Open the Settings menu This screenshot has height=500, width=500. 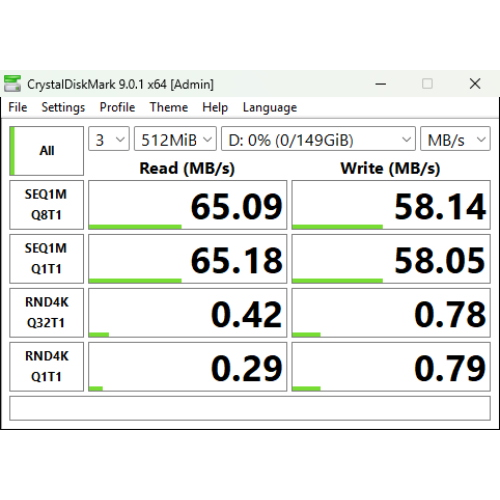click(x=63, y=107)
